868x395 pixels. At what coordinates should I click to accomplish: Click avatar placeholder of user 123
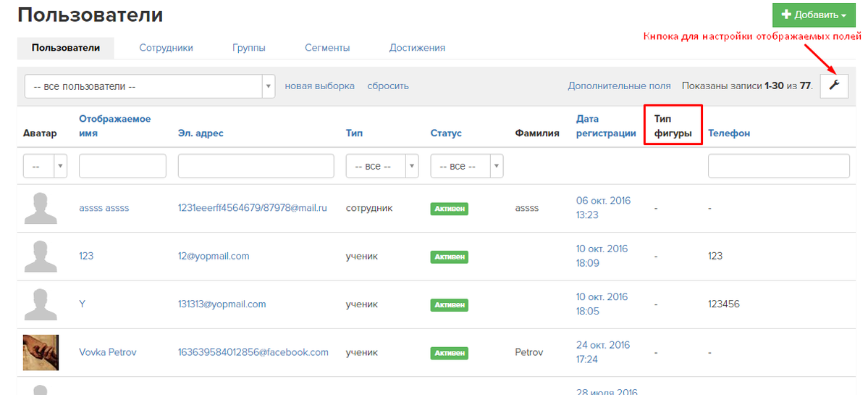click(41, 257)
